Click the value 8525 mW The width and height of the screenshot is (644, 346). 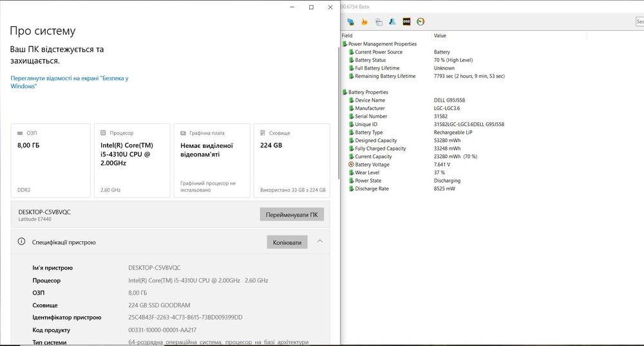click(x=444, y=188)
